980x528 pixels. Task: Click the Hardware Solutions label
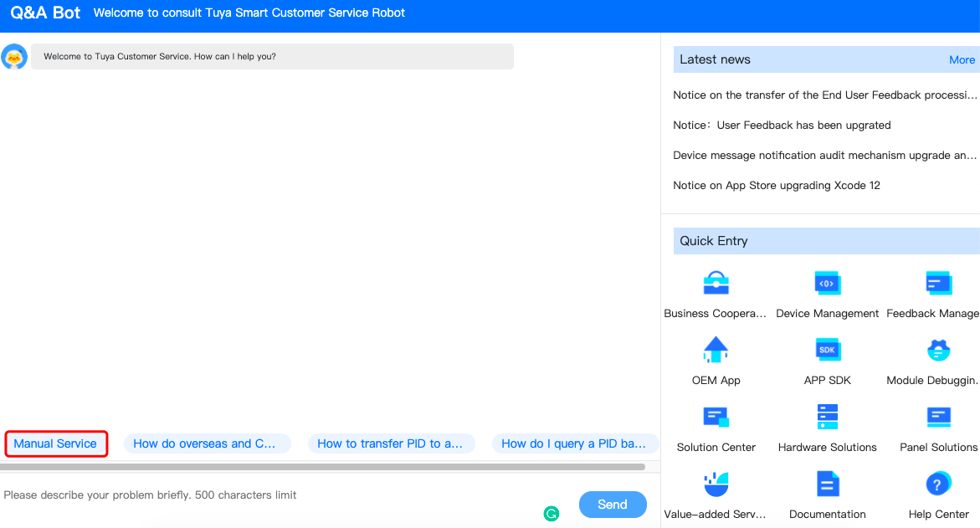click(x=828, y=447)
